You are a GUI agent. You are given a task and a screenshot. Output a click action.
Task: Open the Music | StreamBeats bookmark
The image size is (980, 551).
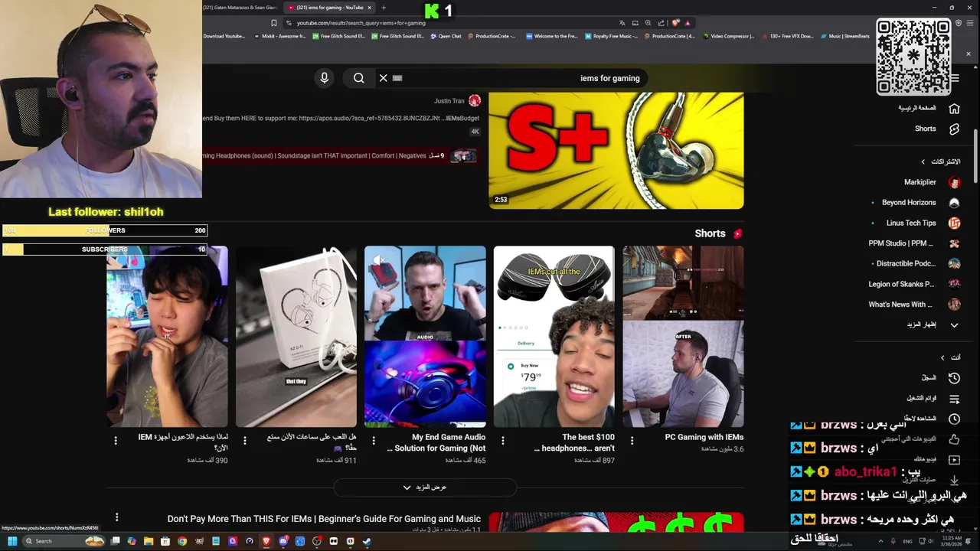coord(844,36)
